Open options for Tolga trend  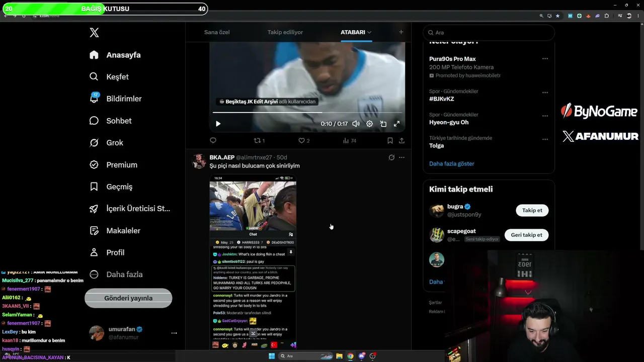tap(545, 139)
